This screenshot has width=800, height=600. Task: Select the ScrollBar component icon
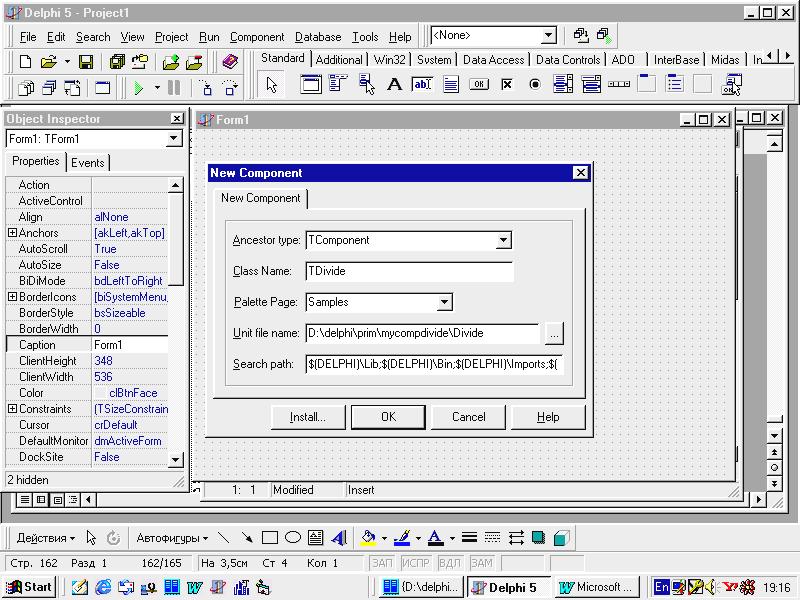coord(619,84)
